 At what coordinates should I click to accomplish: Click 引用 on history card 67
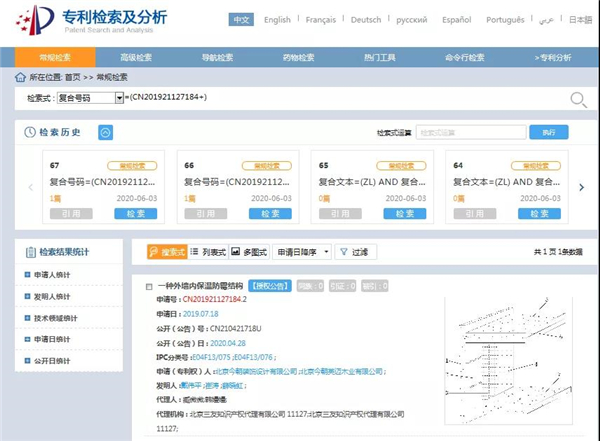[x=71, y=214]
